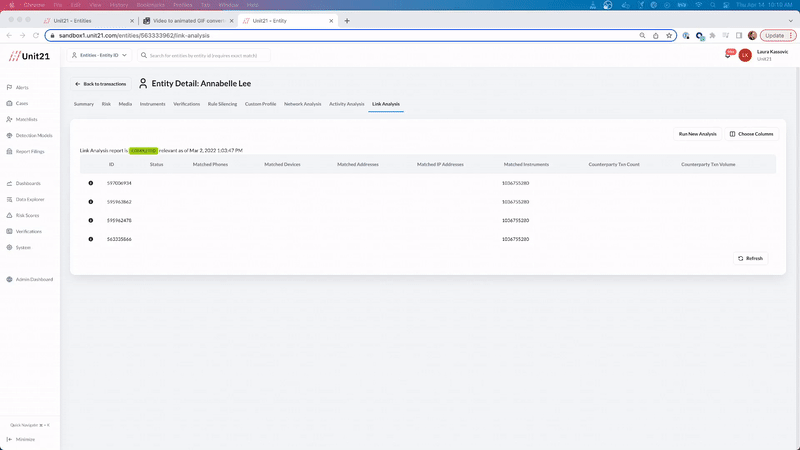800x450 pixels.
Task: Open Data Explorer in sidebar
Action: 26,199
